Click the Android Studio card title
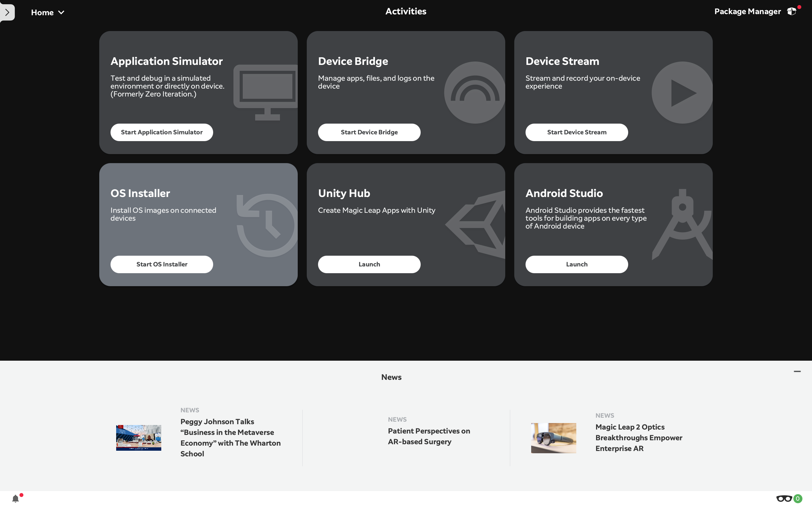 pos(564,193)
